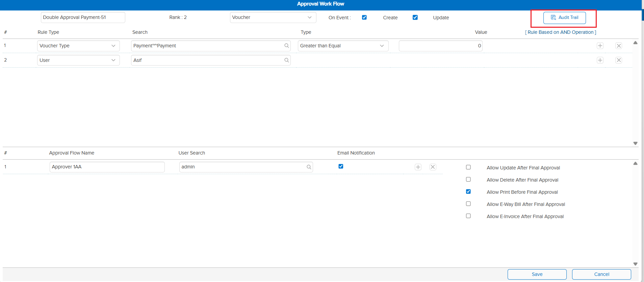The image size is (644, 282).
Task: Click the Asif search field
Action: pyautogui.click(x=211, y=60)
